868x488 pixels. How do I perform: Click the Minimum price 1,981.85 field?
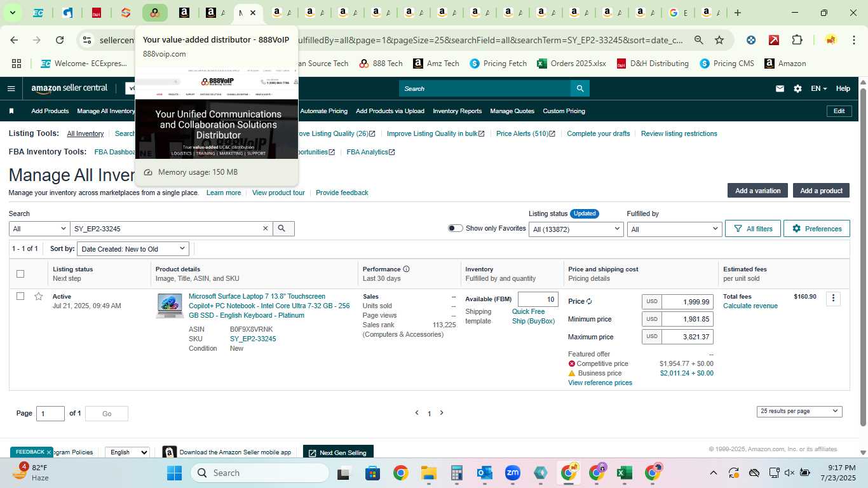pos(687,320)
